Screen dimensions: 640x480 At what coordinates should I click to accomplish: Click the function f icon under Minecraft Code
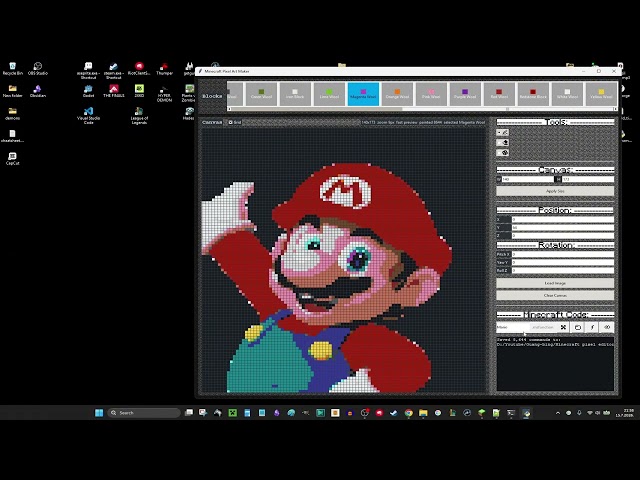pyautogui.click(x=592, y=327)
